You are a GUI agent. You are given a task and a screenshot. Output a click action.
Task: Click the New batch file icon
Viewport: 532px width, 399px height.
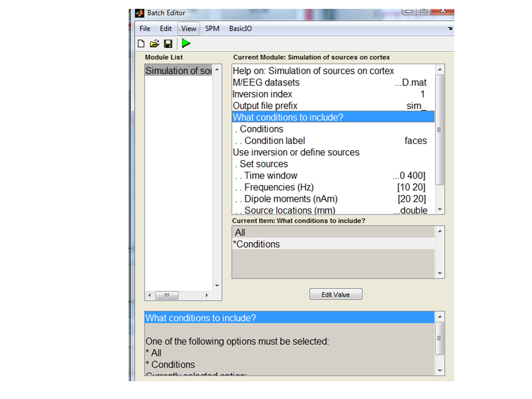click(141, 43)
